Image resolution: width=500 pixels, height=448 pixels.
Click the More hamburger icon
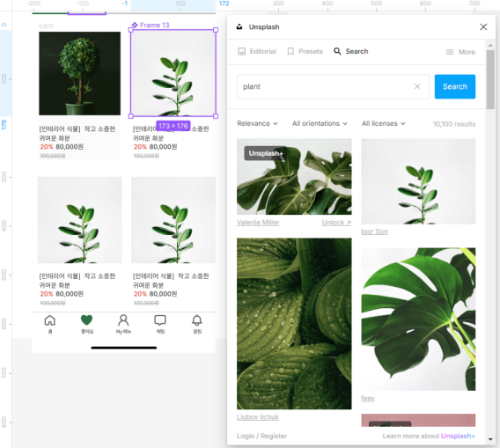coord(450,52)
